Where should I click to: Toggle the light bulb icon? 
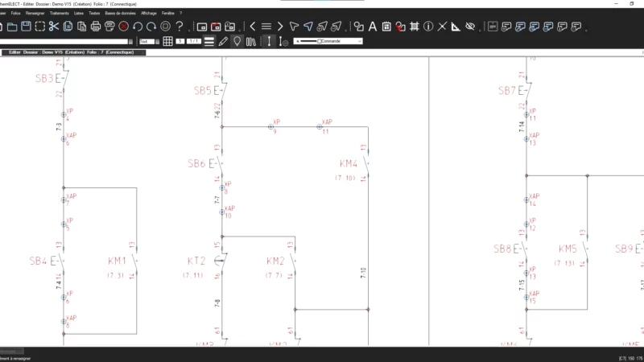(237, 41)
